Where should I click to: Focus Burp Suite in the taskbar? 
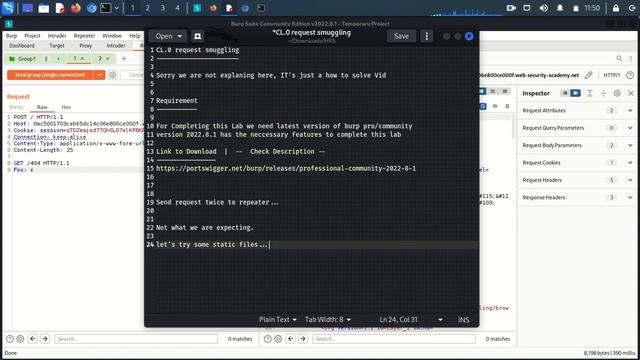(x=197, y=8)
